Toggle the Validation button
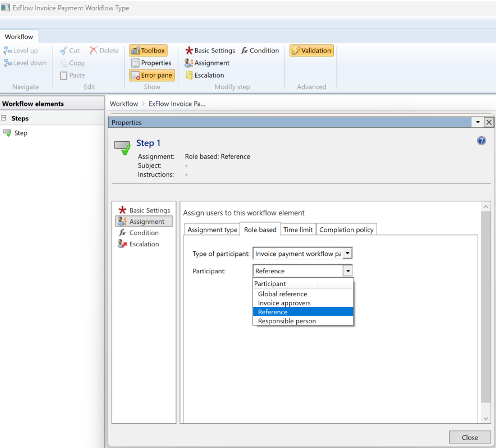Screen dimensions: 496x448 (312, 50)
